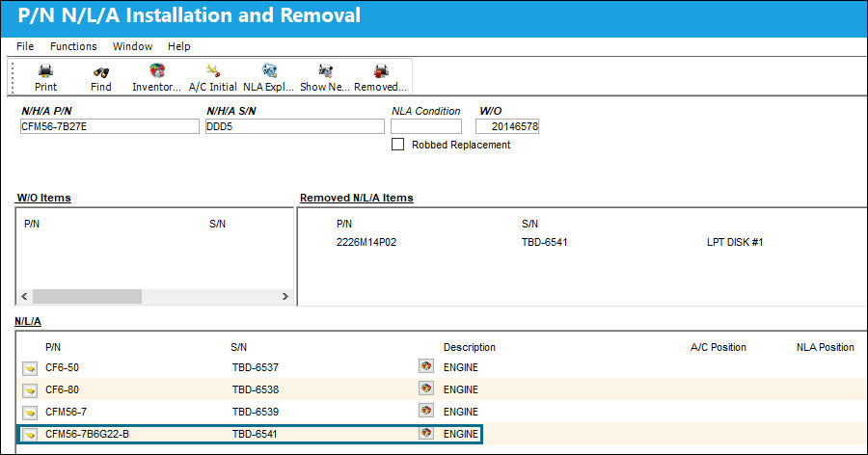Screen dimensions: 868x455
Task: Click the W/O number field
Action: (x=507, y=126)
